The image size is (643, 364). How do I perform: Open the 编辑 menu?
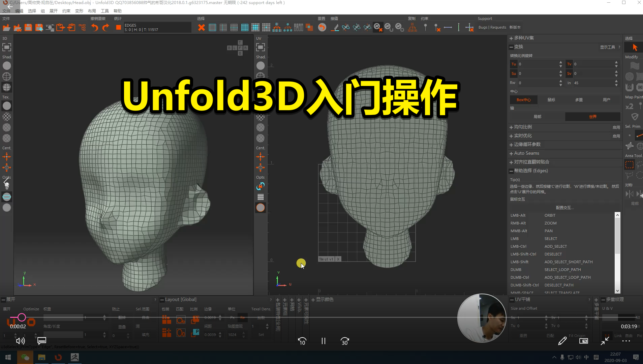[19, 11]
